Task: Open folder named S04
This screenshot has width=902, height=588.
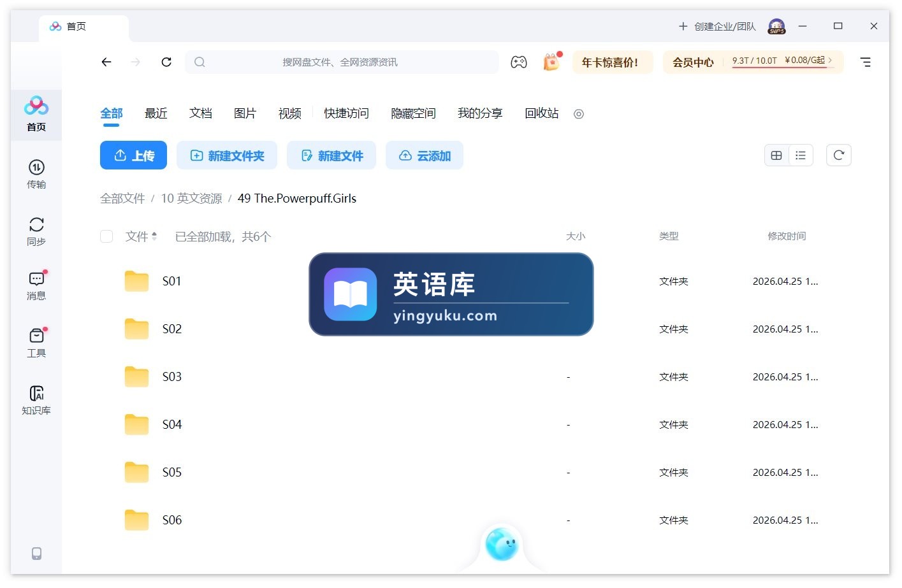Action: (x=172, y=424)
